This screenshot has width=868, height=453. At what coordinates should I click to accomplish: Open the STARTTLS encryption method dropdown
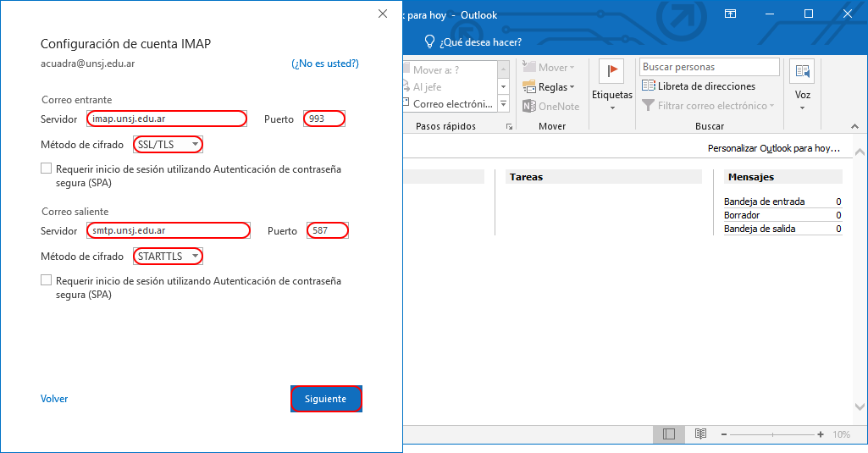168,257
